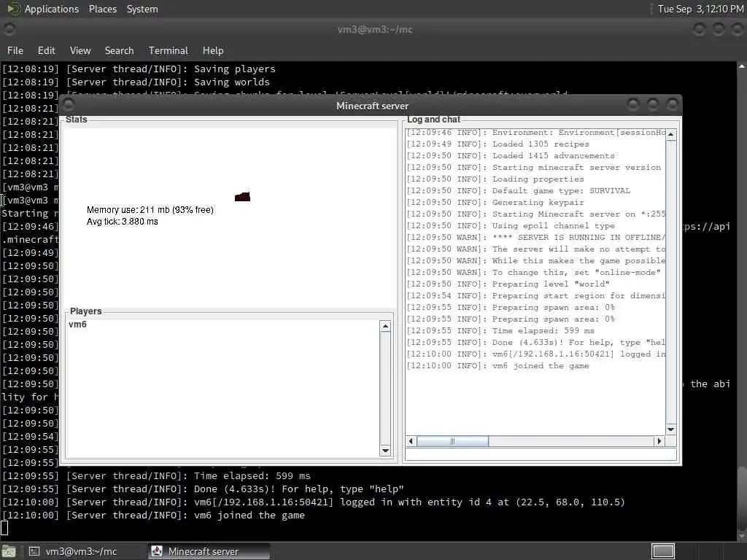This screenshot has width=747, height=560.
Task: Click the show desktop icon in taskbar
Action: pyautogui.click(x=9, y=551)
